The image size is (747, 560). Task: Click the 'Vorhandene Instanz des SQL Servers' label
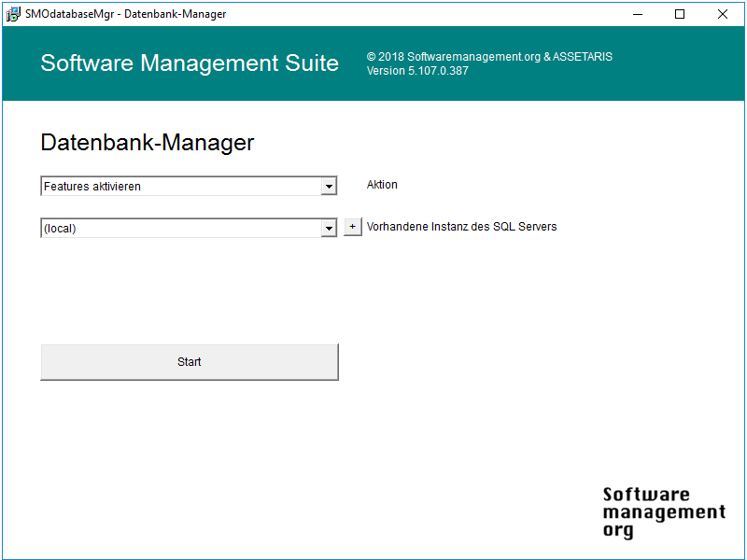[461, 227]
